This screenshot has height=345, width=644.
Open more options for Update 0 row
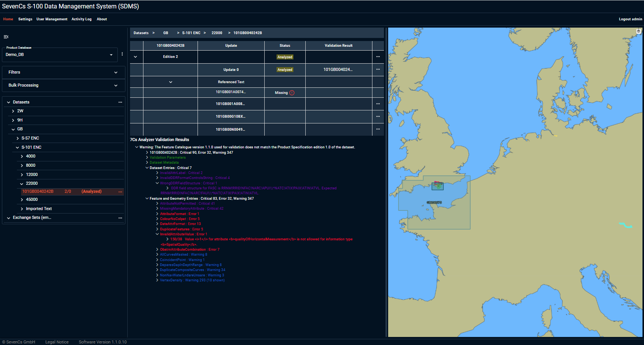(x=378, y=69)
